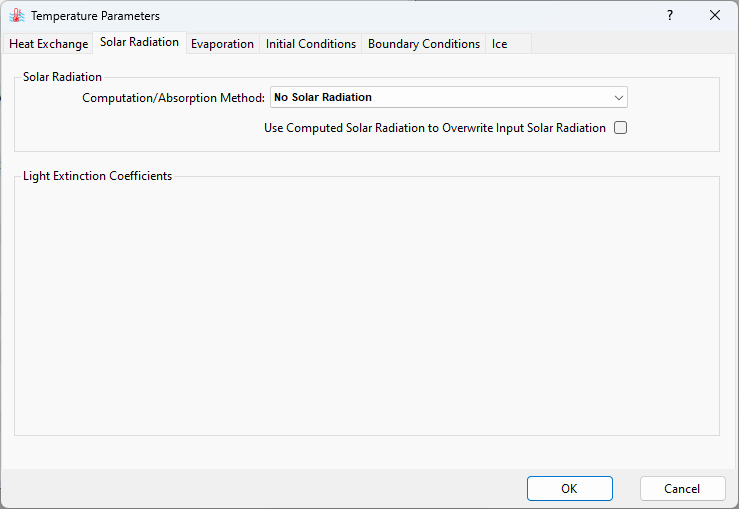Click the 'Use Computed Solar Radiation' label text
Screen dimensions: 739x509
pyautogui.click(x=435, y=128)
